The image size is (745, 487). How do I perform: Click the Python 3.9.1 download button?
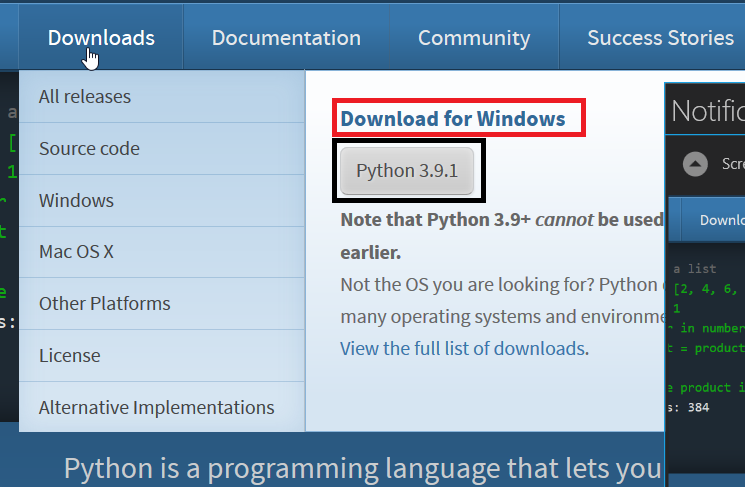point(407,171)
